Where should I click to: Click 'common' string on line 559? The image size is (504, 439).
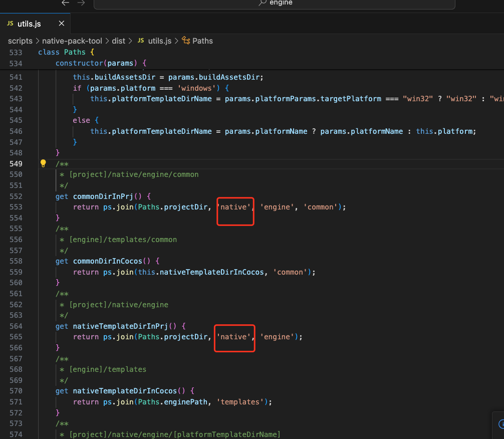click(290, 272)
